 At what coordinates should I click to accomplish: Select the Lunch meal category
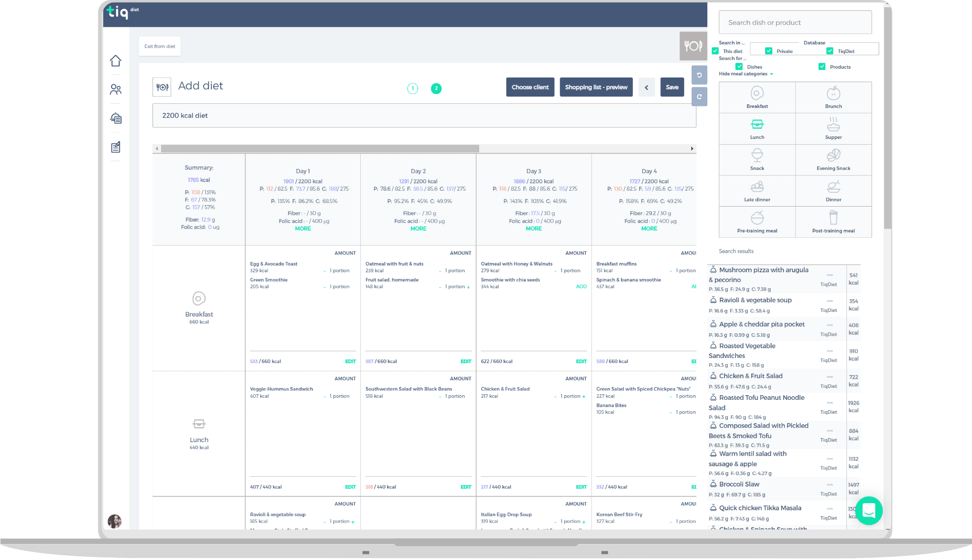coord(757,129)
